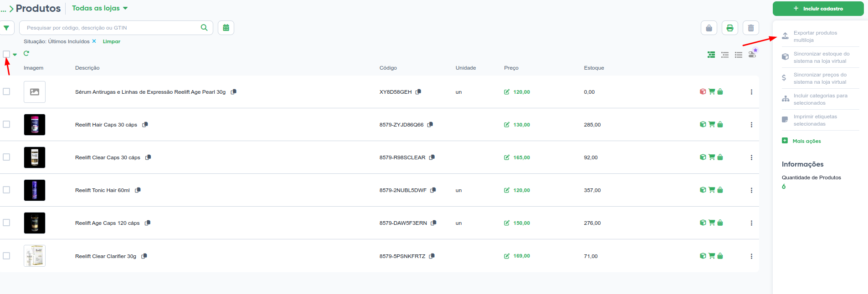Click bag icon on Reelift Clear Clarifier row
868x294 pixels.
point(720,256)
